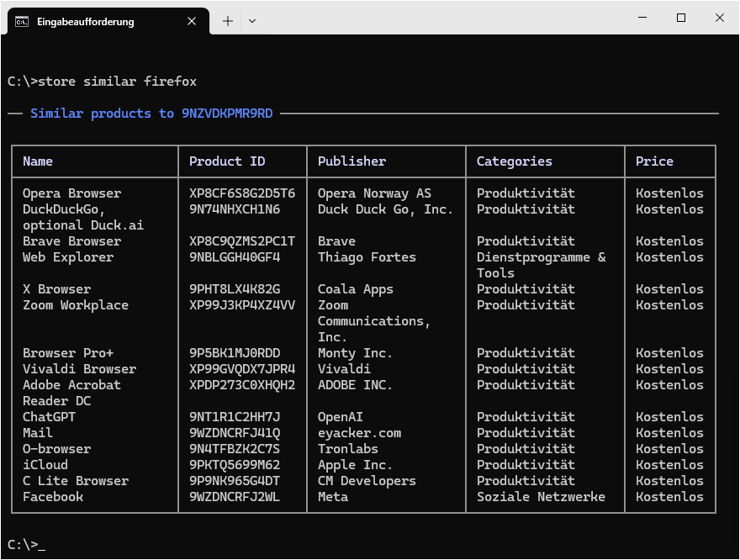Click product ID 9N4TFBZK2C7S

click(x=235, y=450)
